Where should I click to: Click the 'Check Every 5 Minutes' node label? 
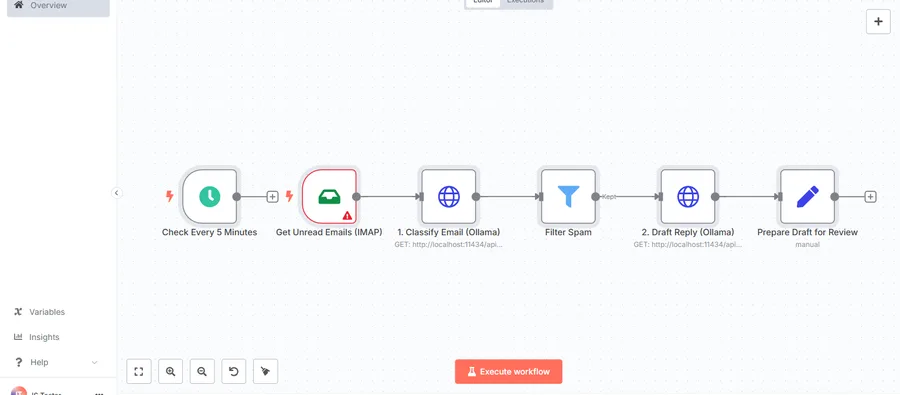[x=210, y=233]
